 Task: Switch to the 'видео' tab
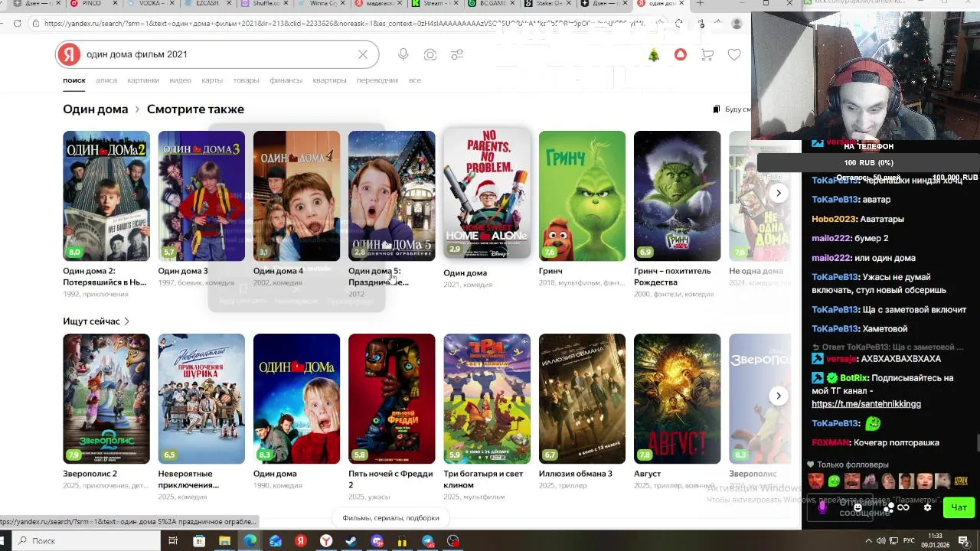click(181, 80)
